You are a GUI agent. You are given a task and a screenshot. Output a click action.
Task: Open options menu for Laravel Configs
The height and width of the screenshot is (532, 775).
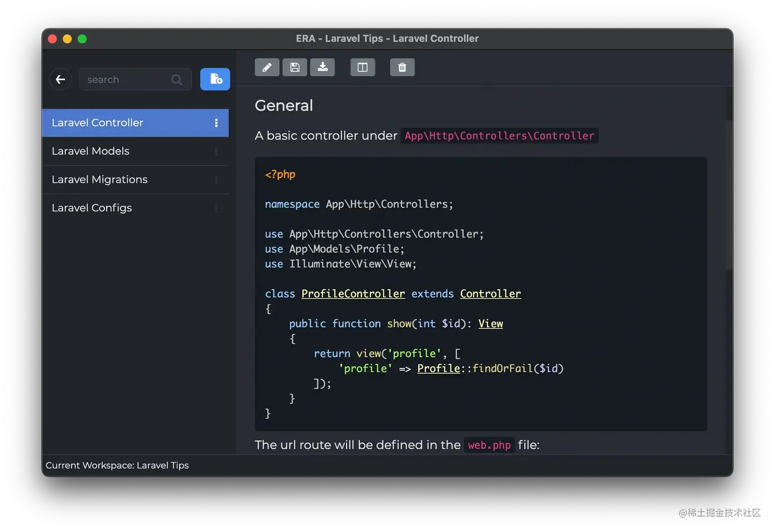[216, 208]
